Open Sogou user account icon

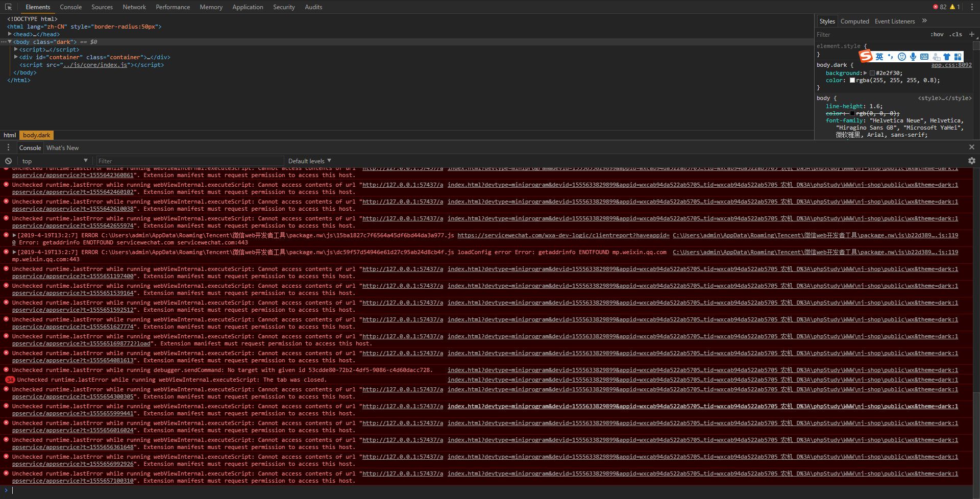[936, 57]
